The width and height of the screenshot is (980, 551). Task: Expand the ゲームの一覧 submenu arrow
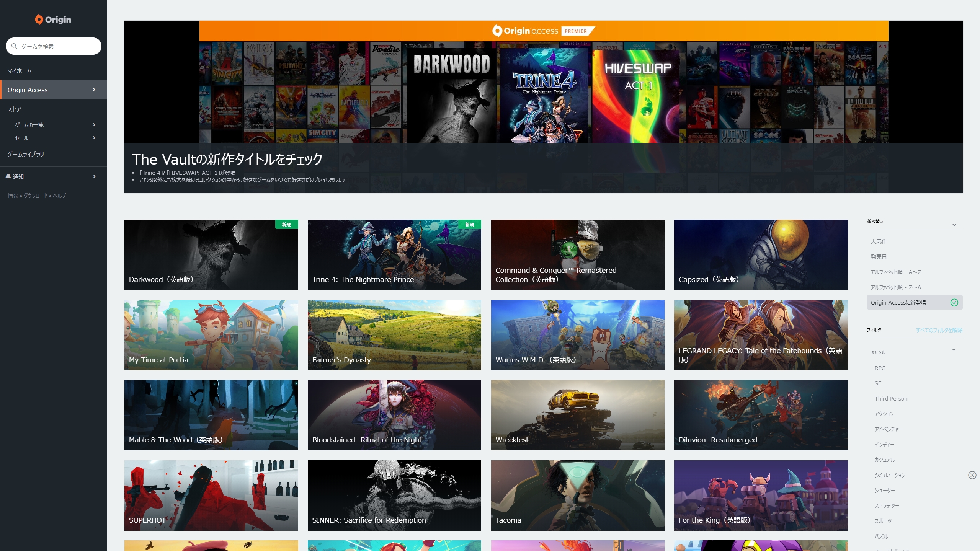pyautogui.click(x=94, y=125)
